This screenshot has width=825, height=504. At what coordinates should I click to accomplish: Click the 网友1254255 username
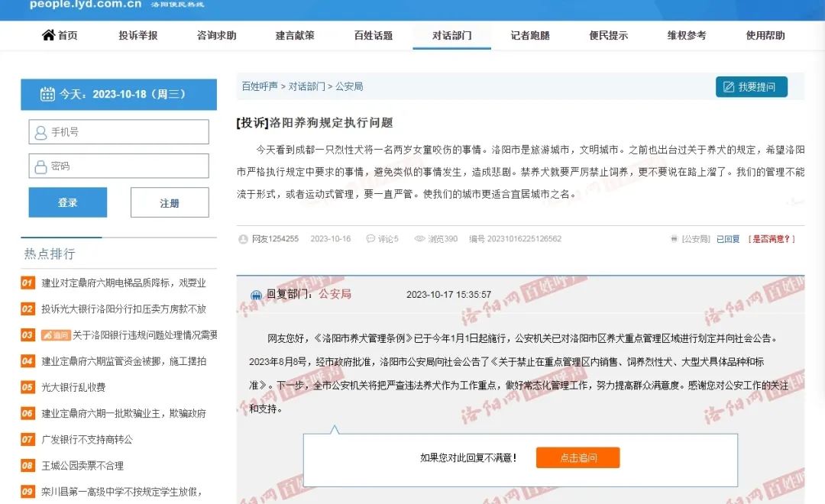275,239
